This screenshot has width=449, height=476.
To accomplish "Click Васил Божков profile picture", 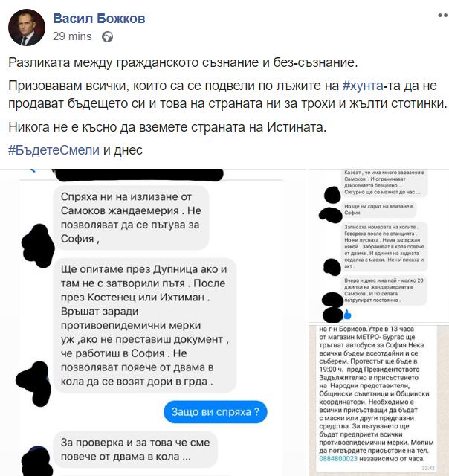I will [x=27, y=28].
